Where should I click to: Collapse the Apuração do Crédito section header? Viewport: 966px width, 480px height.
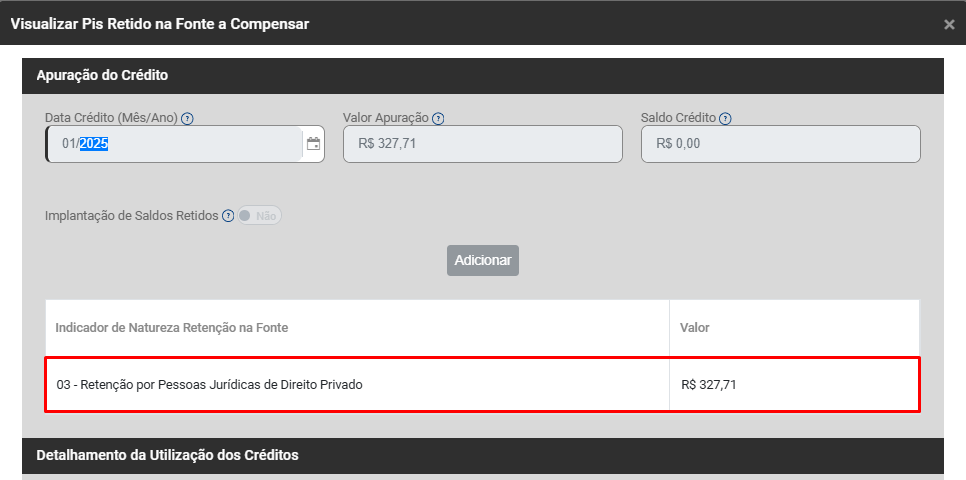102,75
